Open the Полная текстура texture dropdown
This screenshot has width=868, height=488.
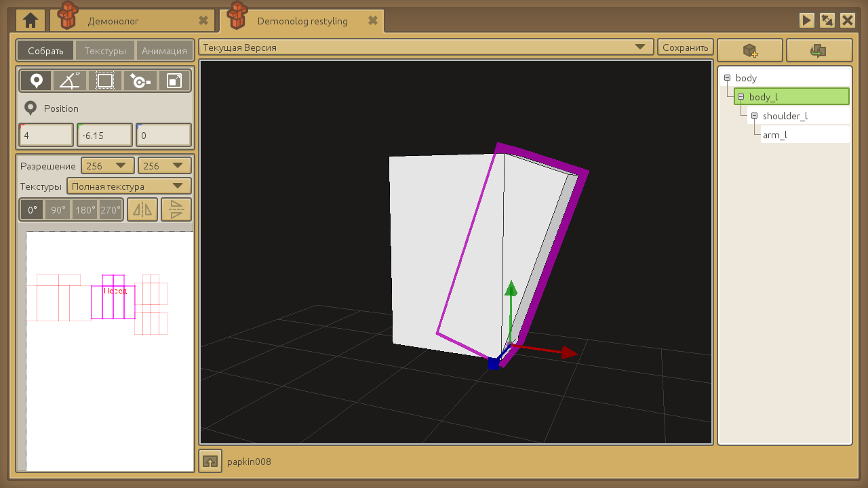pos(129,186)
